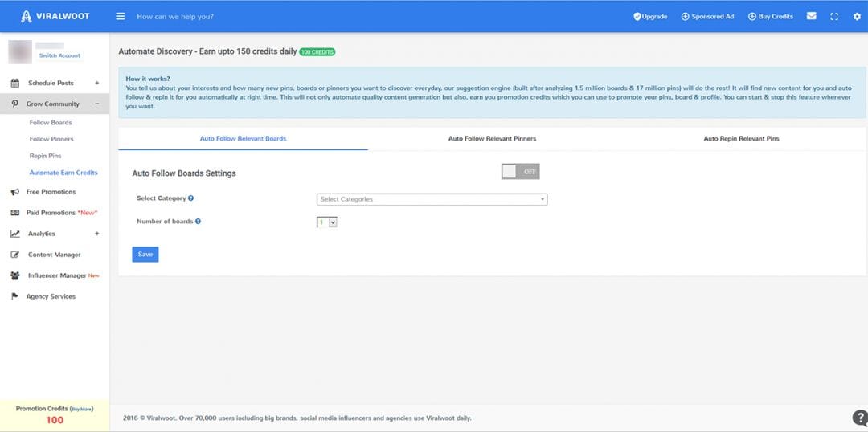The width and height of the screenshot is (868, 432).
Task: Toggle the hamburger menu icon
Action: click(120, 17)
